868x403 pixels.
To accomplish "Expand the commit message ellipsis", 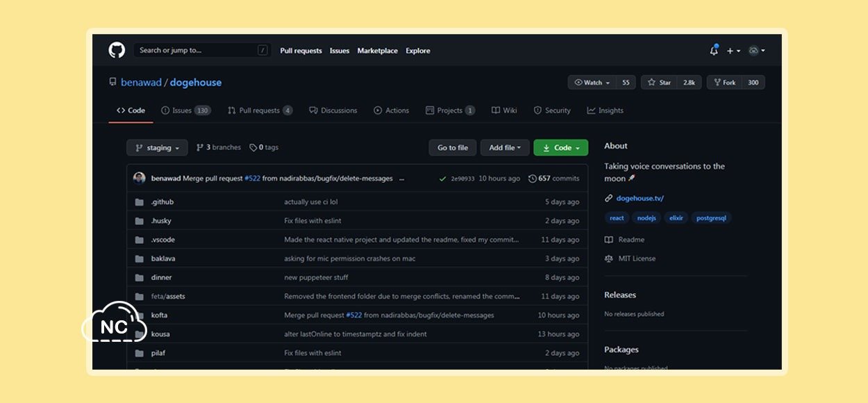I will (x=402, y=179).
